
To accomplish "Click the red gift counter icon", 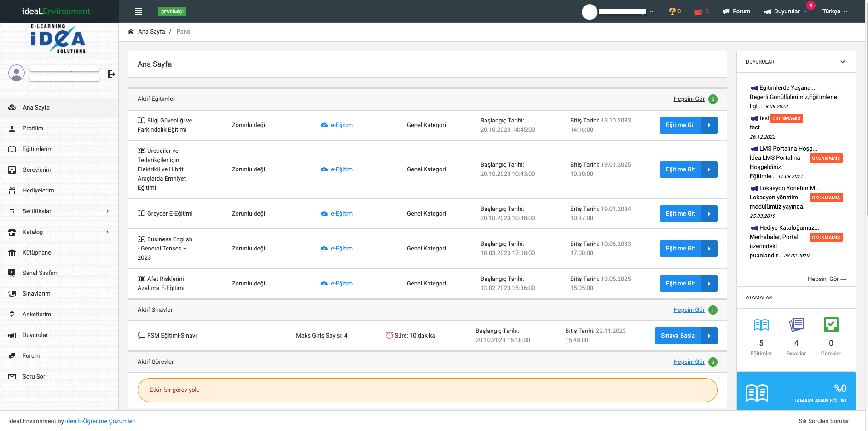I will (698, 12).
